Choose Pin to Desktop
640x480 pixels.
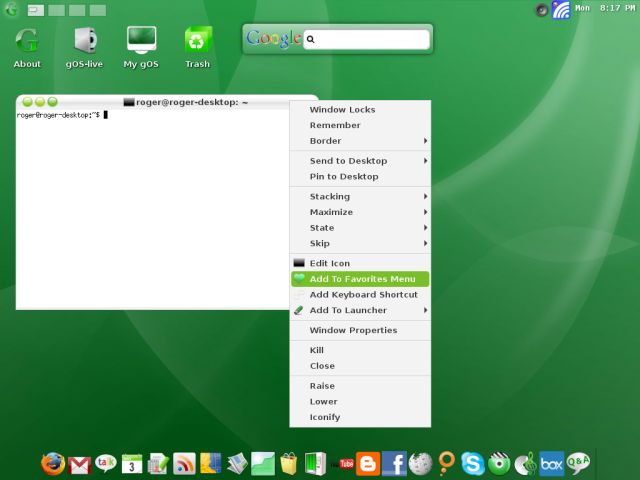tap(360, 176)
